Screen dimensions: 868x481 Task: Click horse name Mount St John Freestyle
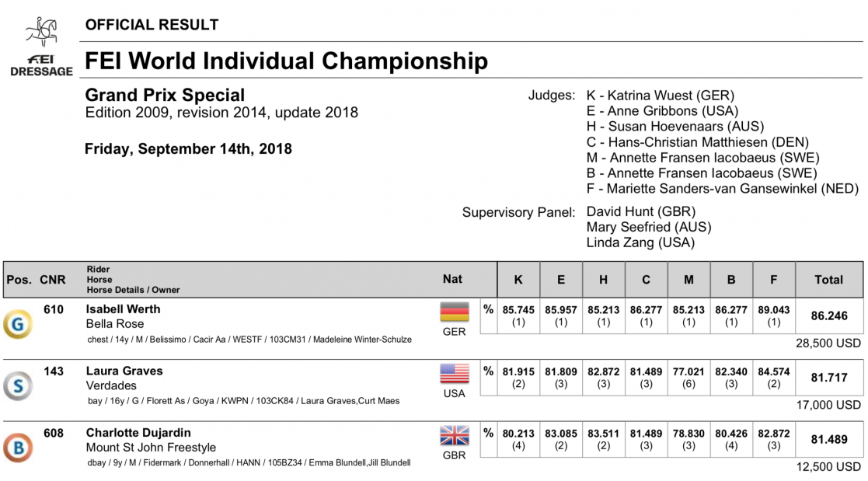(x=151, y=448)
